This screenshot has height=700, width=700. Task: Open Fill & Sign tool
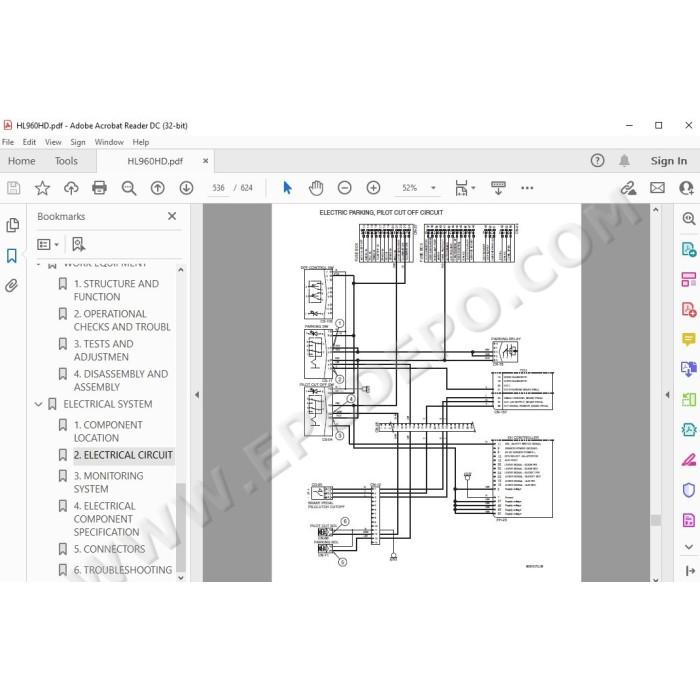coord(688,460)
